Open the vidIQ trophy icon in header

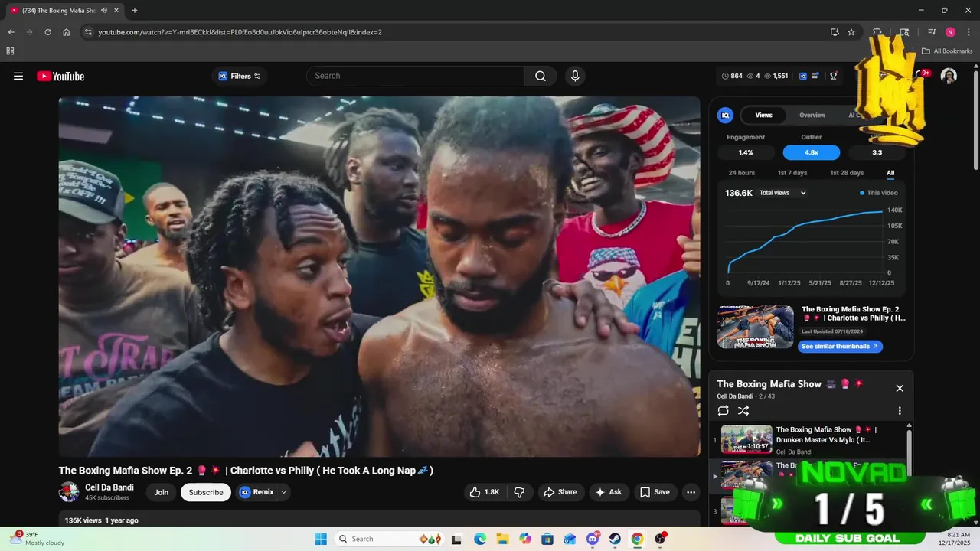tap(834, 76)
